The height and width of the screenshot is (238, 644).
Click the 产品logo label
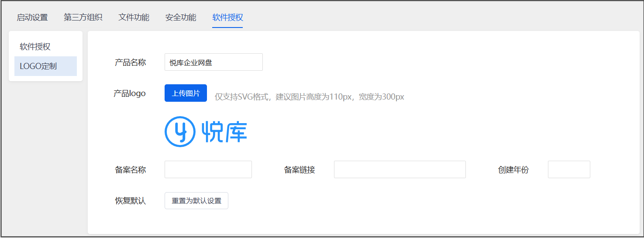[x=130, y=93]
